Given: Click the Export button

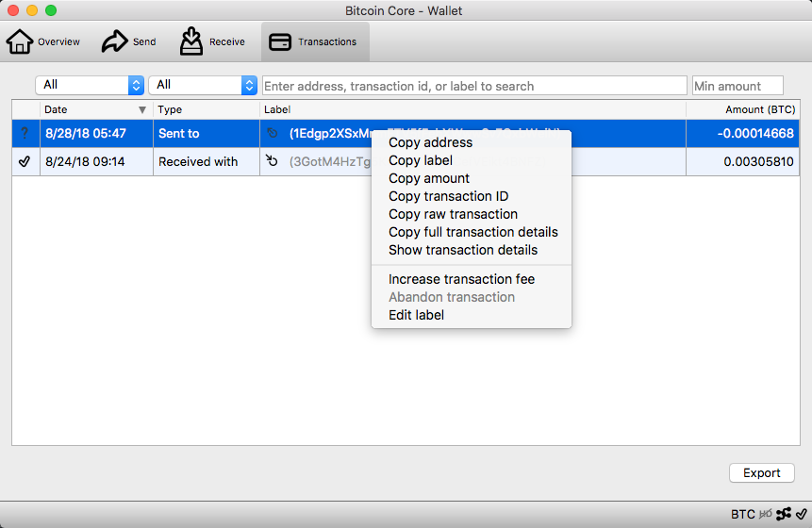Looking at the screenshot, I should [762, 472].
